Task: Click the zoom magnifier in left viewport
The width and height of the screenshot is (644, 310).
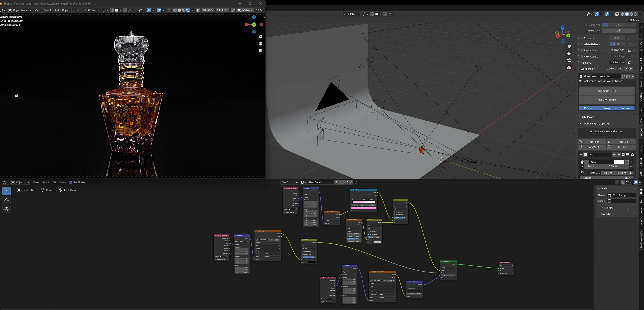Action: pyautogui.click(x=260, y=37)
